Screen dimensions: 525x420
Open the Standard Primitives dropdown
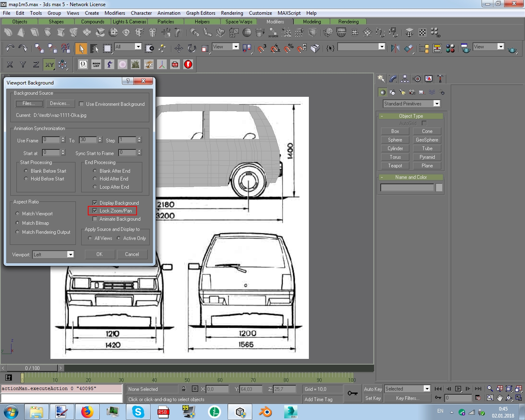436,104
